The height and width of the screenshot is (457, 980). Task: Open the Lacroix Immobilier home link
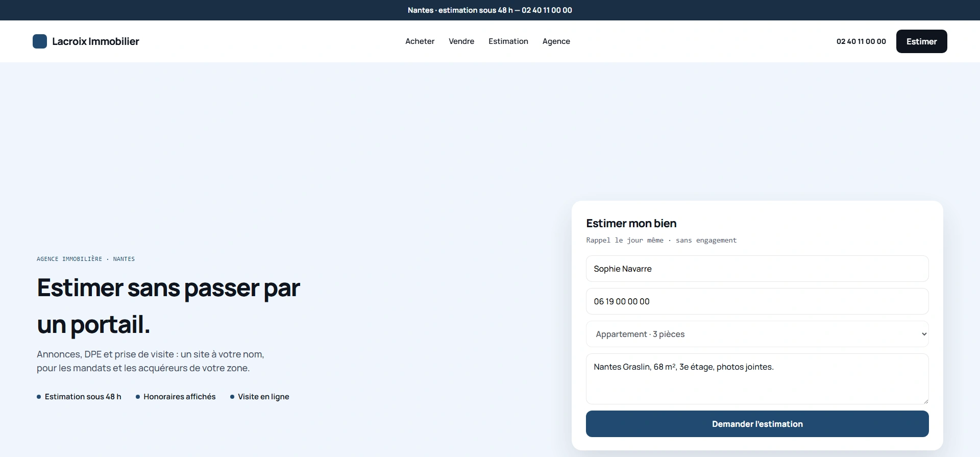(x=86, y=41)
